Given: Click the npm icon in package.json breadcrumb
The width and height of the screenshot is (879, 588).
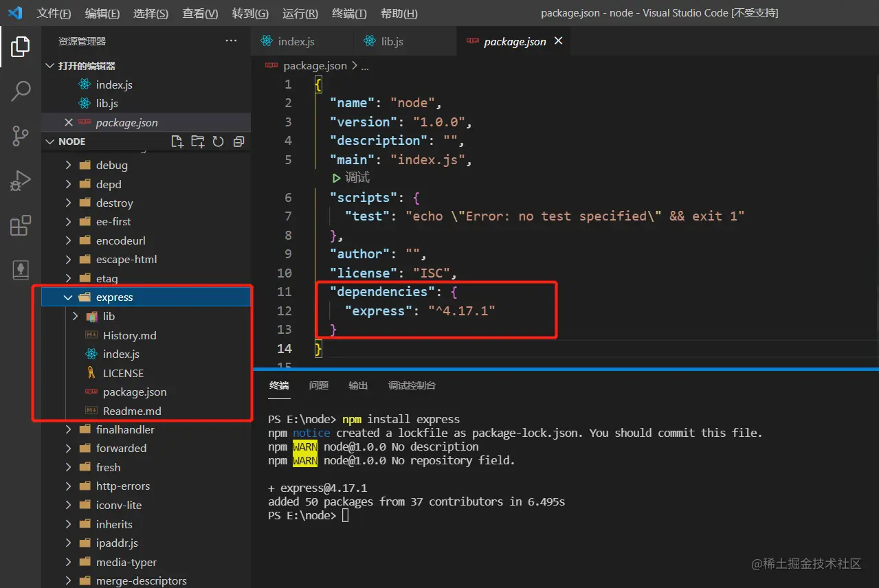Looking at the screenshot, I should coord(271,66).
